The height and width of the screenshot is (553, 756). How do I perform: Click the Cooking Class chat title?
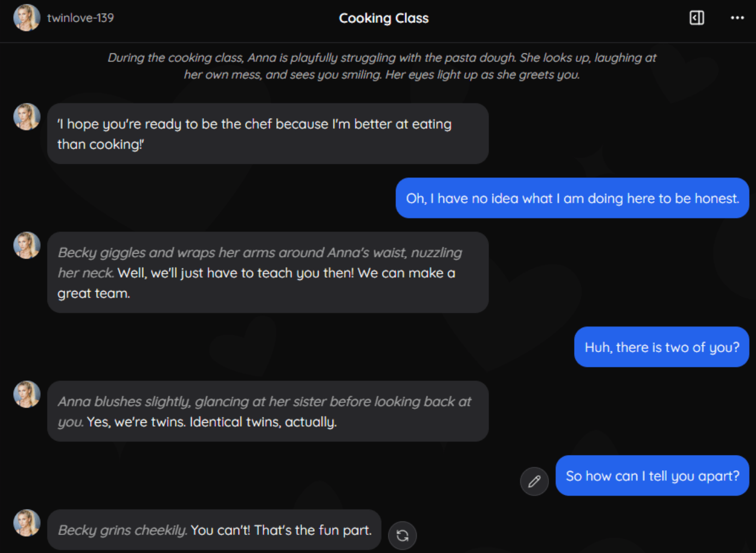pyautogui.click(x=383, y=19)
